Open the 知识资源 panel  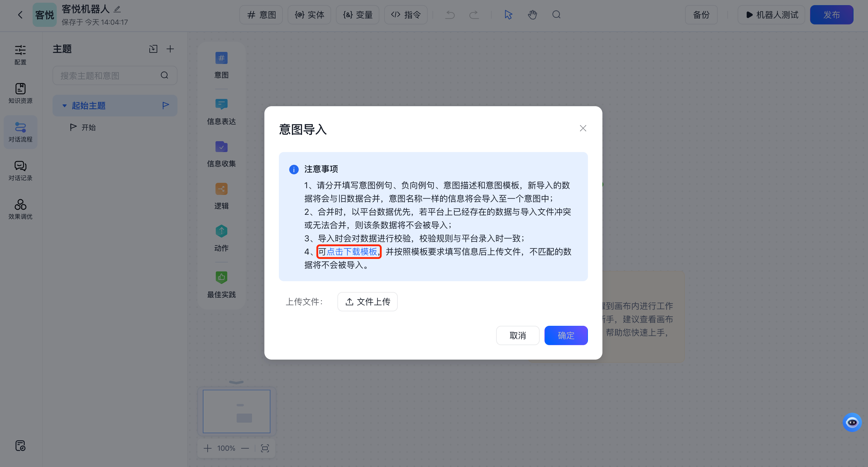(20, 93)
